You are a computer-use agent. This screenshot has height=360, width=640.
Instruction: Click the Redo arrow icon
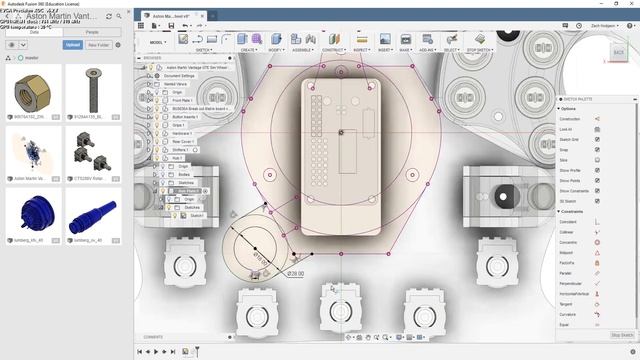pos(199,26)
